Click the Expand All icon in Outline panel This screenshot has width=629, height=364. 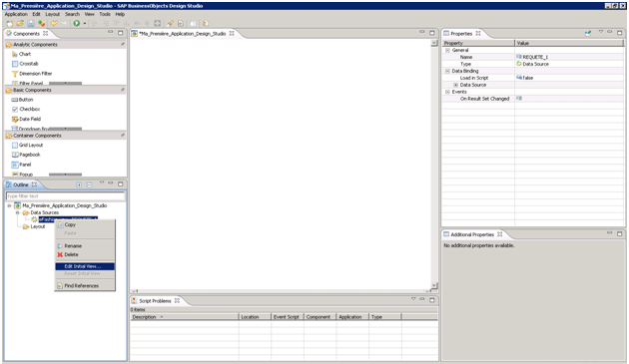(79, 184)
